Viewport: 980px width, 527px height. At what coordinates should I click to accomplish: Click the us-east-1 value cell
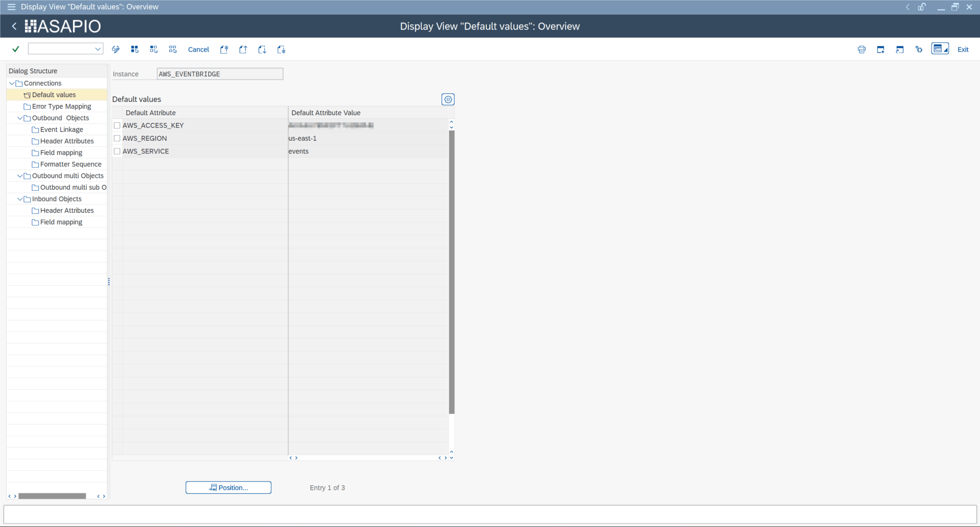368,138
